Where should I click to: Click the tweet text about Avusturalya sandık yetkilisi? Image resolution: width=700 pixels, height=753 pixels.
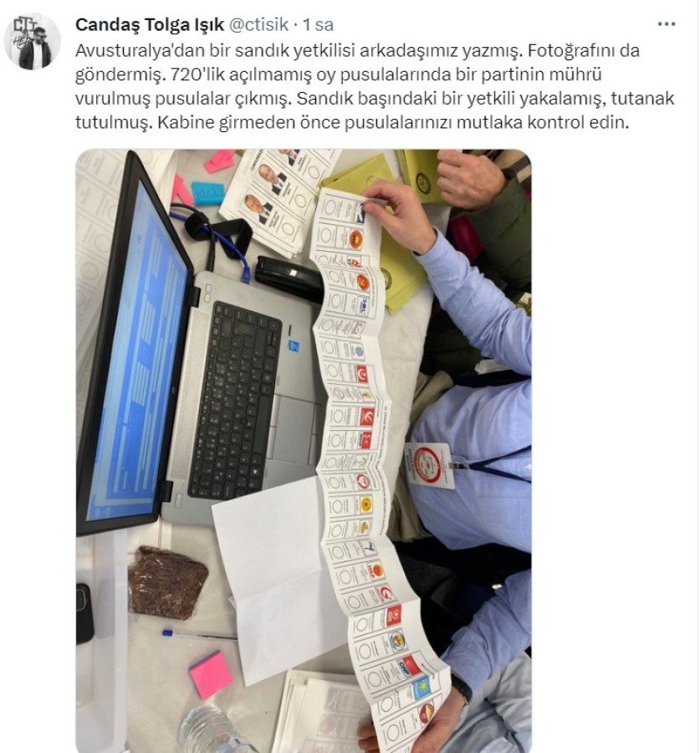(375, 86)
